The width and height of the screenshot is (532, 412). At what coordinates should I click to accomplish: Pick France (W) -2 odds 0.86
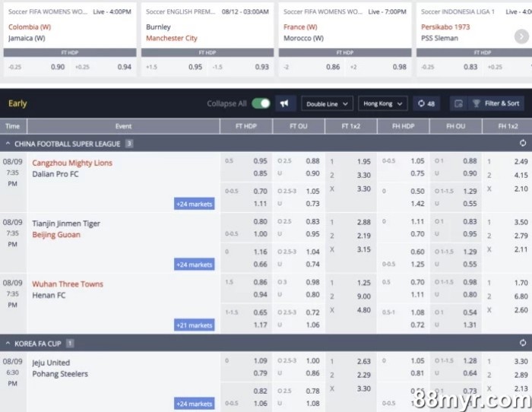(312, 67)
